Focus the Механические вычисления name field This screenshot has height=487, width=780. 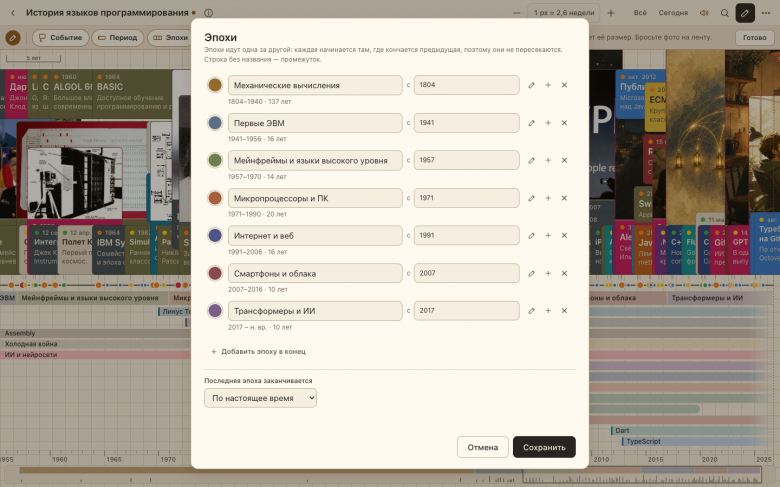pyautogui.click(x=315, y=85)
